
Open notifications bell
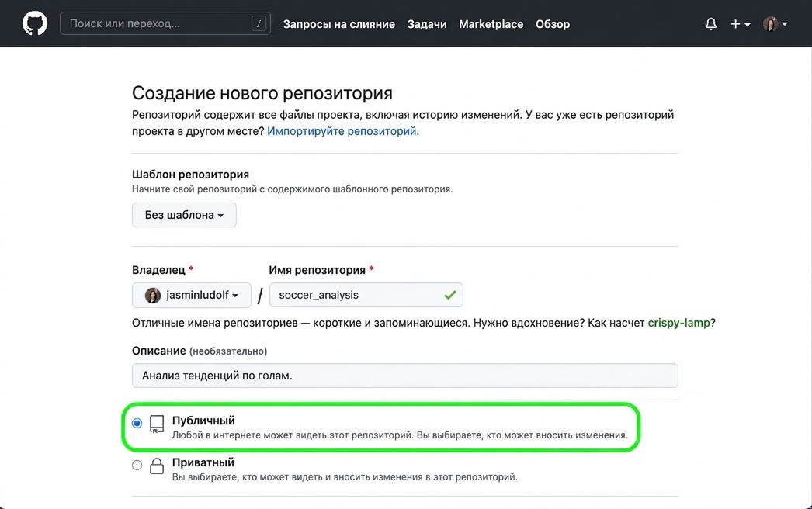click(x=711, y=24)
